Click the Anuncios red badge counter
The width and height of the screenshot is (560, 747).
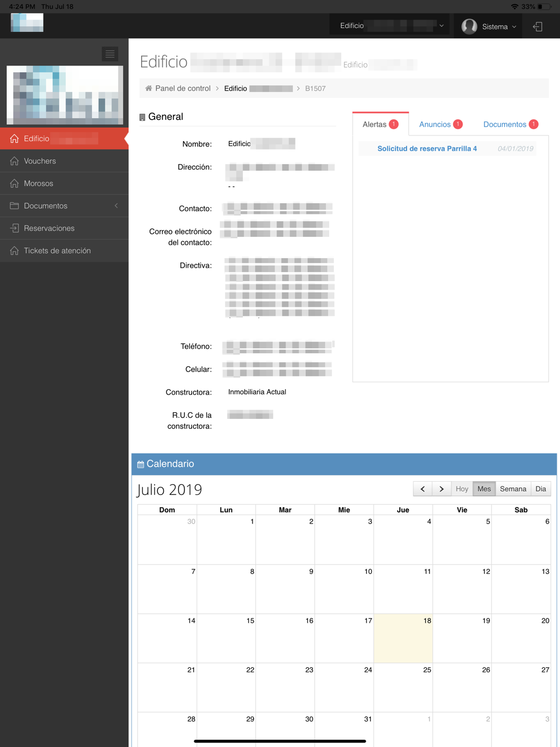(x=458, y=124)
